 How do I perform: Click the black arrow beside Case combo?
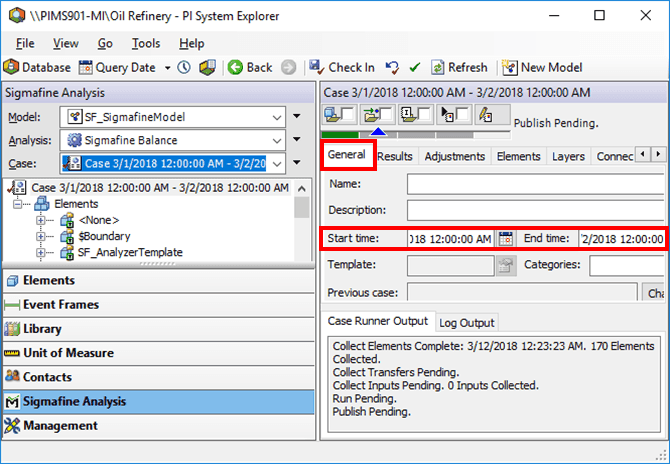[x=297, y=162]
